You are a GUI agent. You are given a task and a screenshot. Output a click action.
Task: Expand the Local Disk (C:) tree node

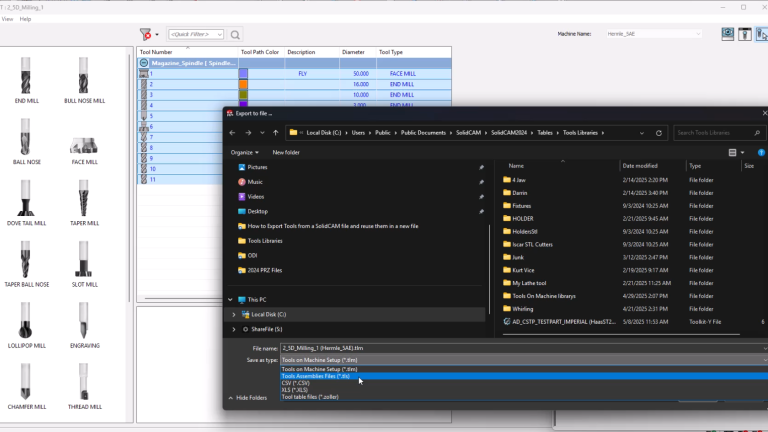(234, 314)
